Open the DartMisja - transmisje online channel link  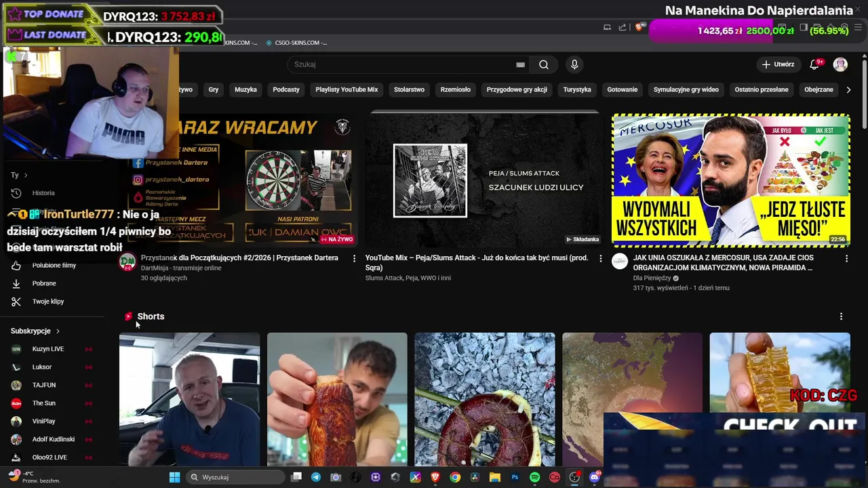coord(181,268)
